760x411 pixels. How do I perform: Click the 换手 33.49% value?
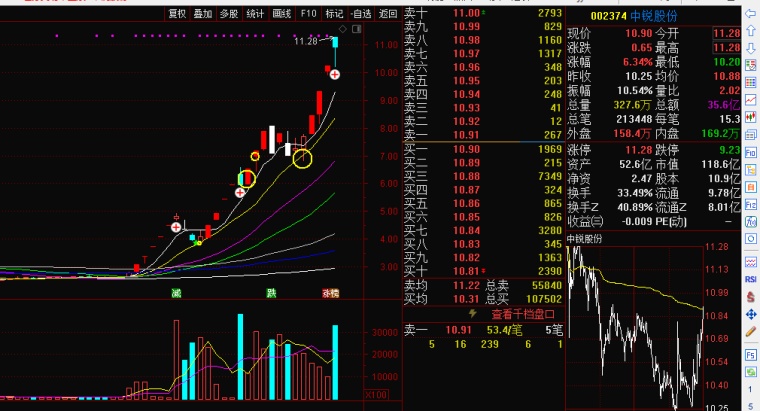634,193
